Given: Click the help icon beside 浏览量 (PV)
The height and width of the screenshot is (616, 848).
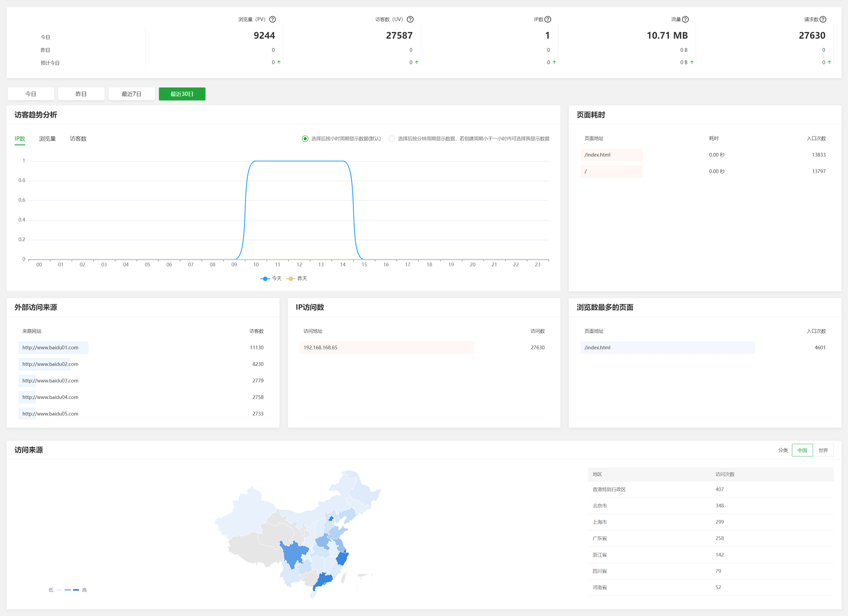Looking at the screenshot, I should [x=273, y=20].
